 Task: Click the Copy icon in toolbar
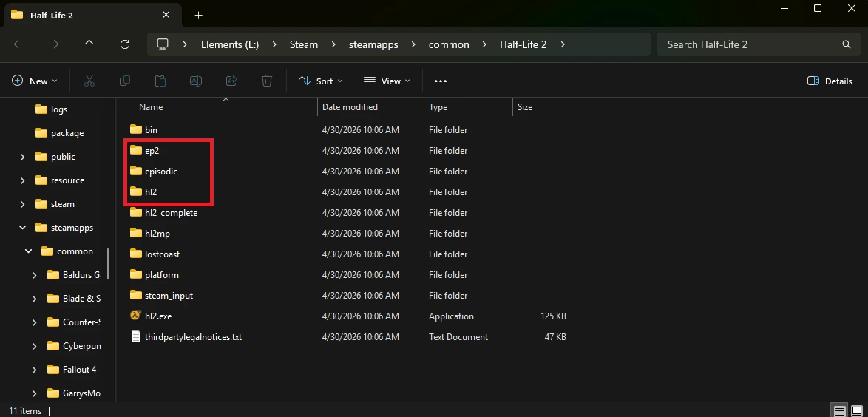click(125, 81)
